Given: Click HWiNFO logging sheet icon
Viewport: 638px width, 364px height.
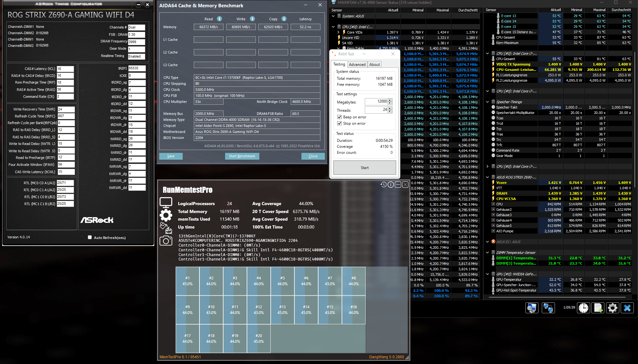Looking at the screenshot, I should [x=598, y=308].
